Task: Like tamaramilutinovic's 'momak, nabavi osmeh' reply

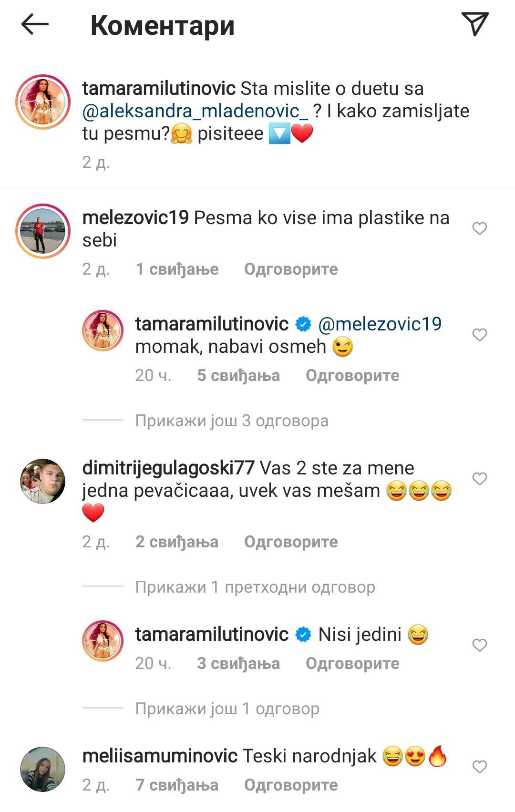Action: click(x=479, y=335)
